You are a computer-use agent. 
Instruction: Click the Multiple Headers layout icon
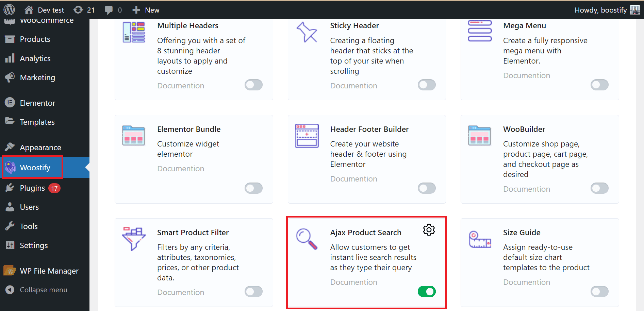(134, 32)
